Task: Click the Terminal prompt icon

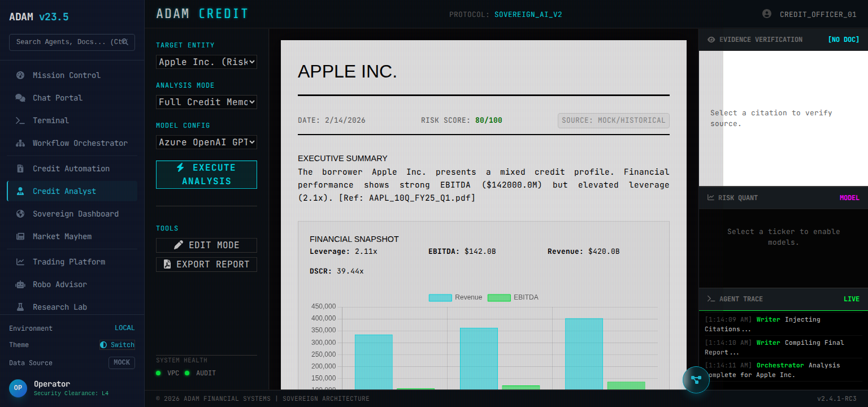Action: [x=20, y=120]
